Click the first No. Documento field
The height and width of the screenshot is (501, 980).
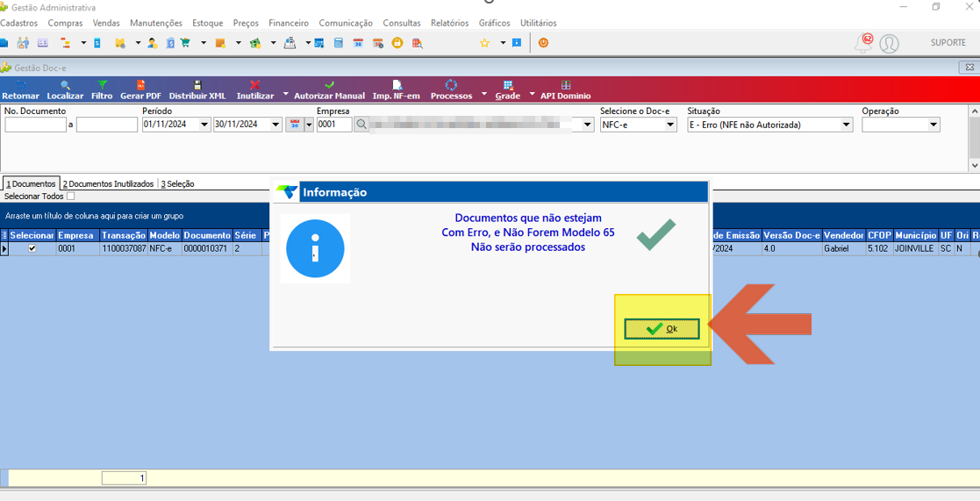point(35,125)
